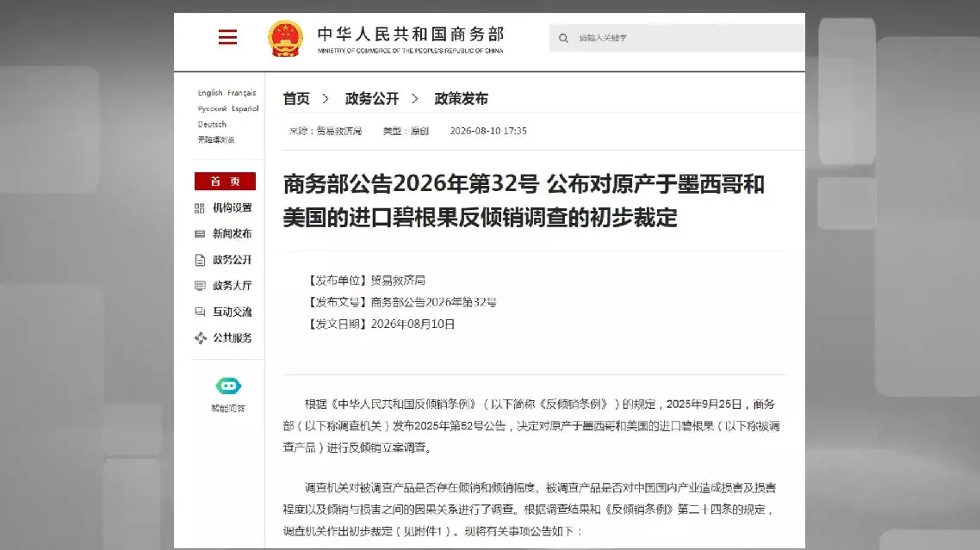Image resolution: width=980 pixels, height=550 pixels.
Task: Go to 政策发布 in breadcrumb
Action: [462, 99]
